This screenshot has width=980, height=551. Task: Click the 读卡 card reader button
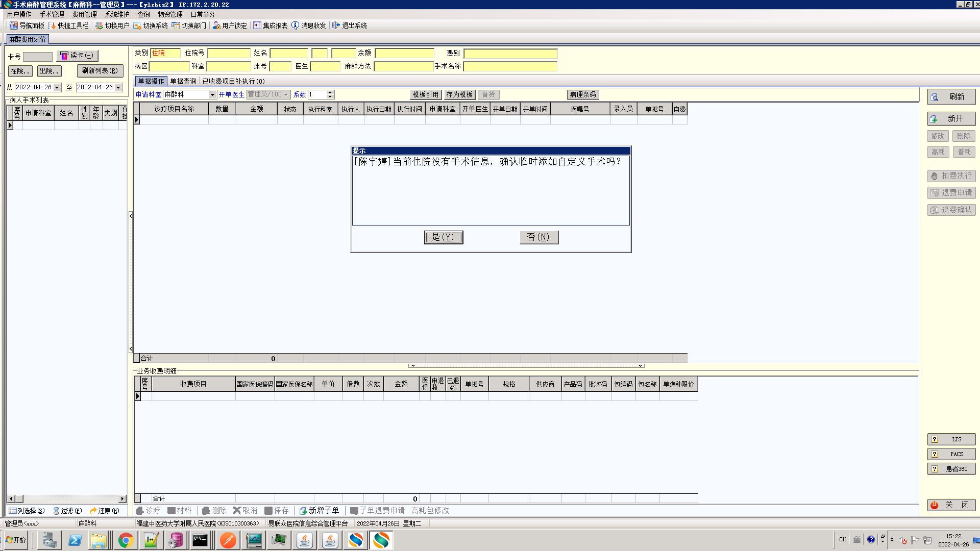[77, 56]
